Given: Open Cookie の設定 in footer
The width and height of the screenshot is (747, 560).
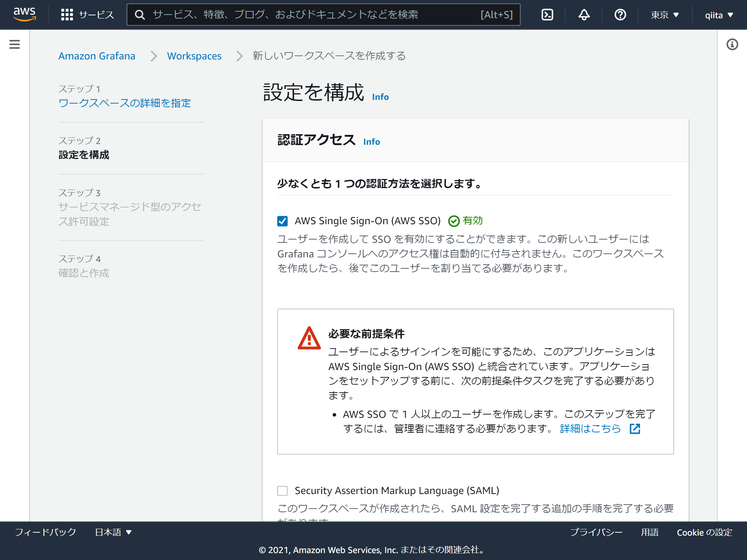Looking at the screenshot, I should [x=704, y=532].
